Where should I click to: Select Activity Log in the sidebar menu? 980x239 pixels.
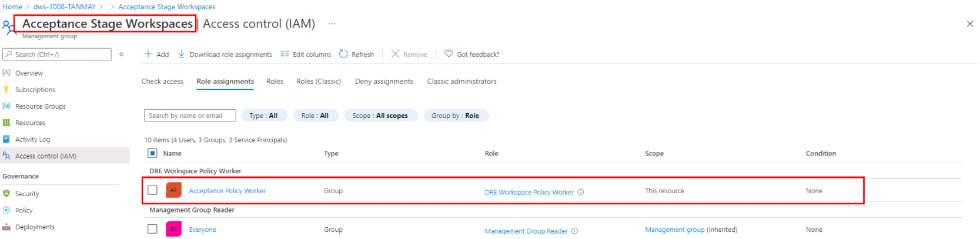33,140
